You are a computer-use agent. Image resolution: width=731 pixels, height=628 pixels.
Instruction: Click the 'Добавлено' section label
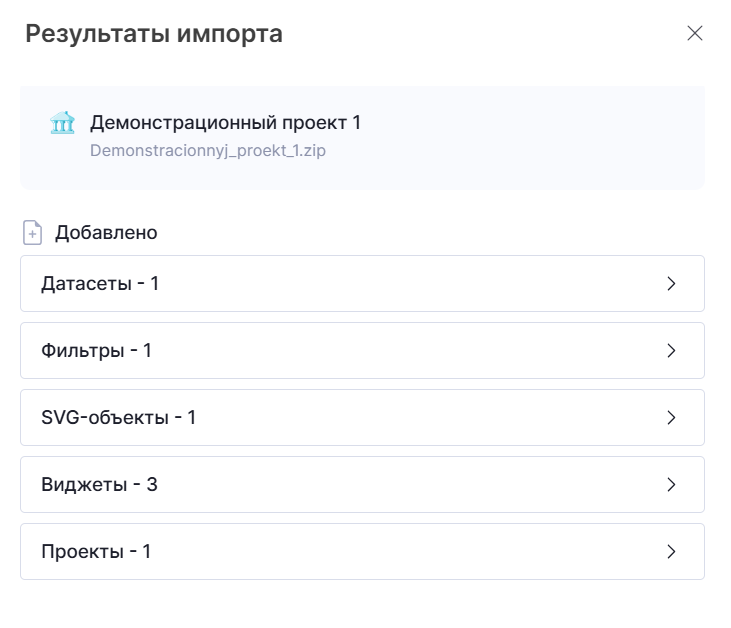(x=106, y=233)
